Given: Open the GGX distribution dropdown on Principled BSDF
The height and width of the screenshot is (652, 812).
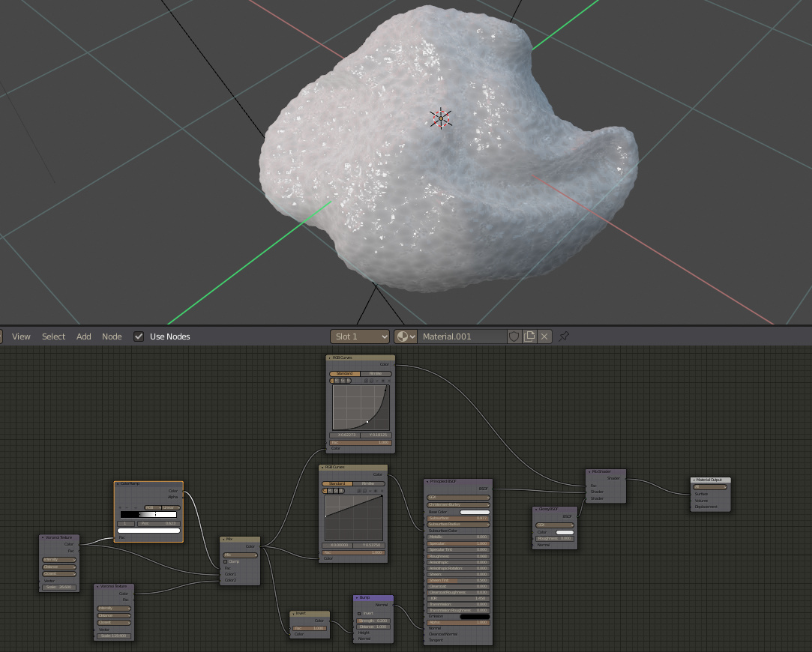Looking at the screenshot, I should tap(458, 498).
